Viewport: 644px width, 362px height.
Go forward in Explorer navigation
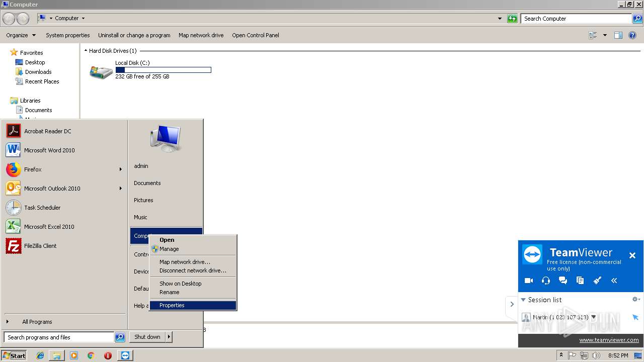click(x=23, y=19)
